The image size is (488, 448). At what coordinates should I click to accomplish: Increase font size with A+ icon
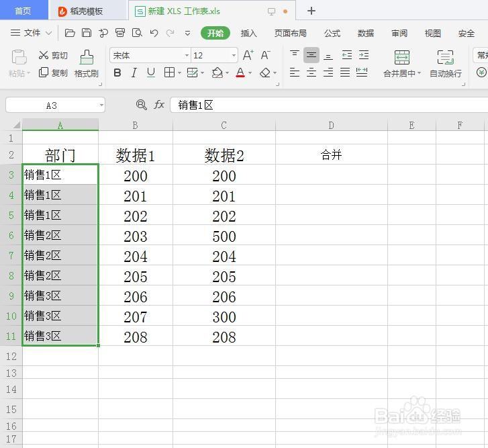(248, 55)
